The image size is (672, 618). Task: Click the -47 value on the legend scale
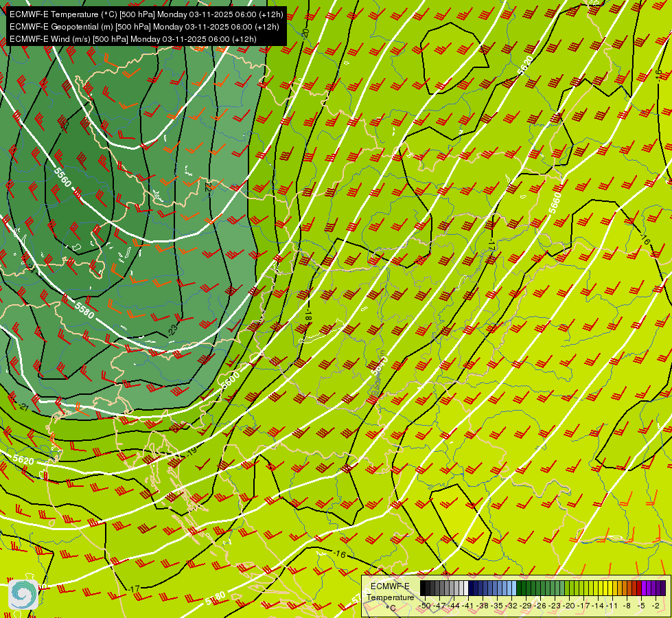(439, 606)
